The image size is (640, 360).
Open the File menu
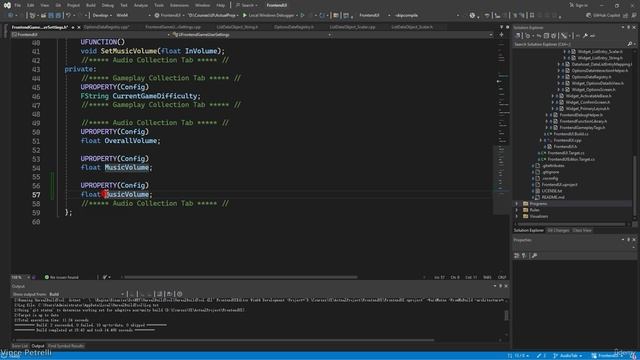click(x=18, y=5)
